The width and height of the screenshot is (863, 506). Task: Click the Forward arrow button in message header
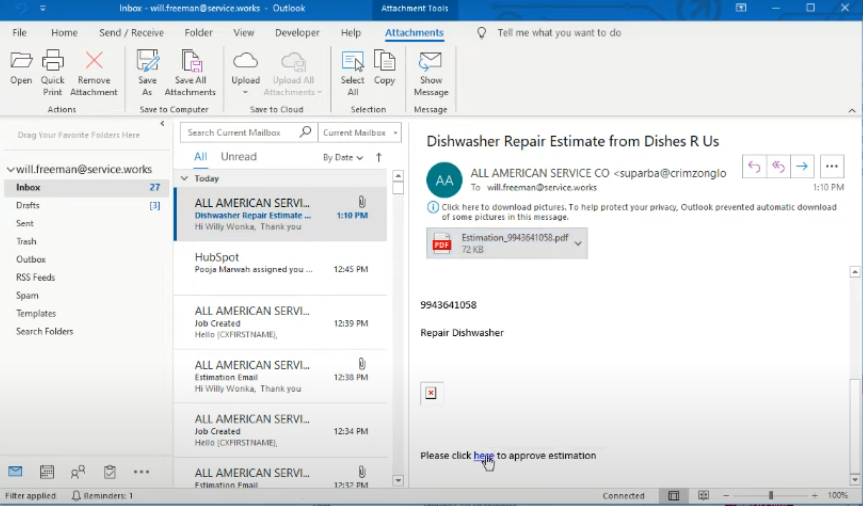click(x=802, y=167)
